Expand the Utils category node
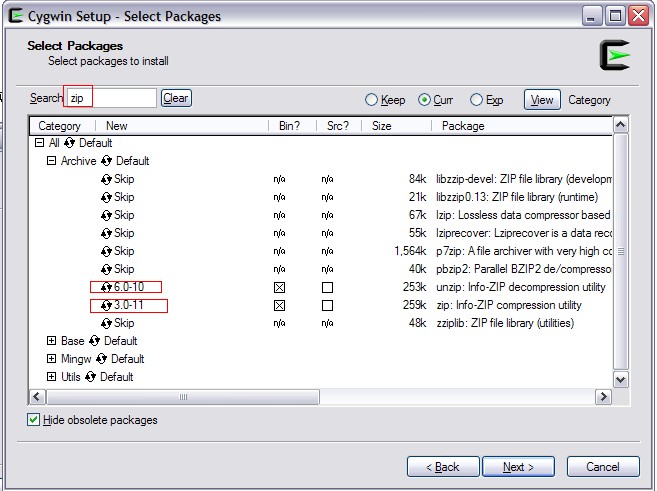Image resolution: width=657 pixels, height=491 pixels. 51,377
